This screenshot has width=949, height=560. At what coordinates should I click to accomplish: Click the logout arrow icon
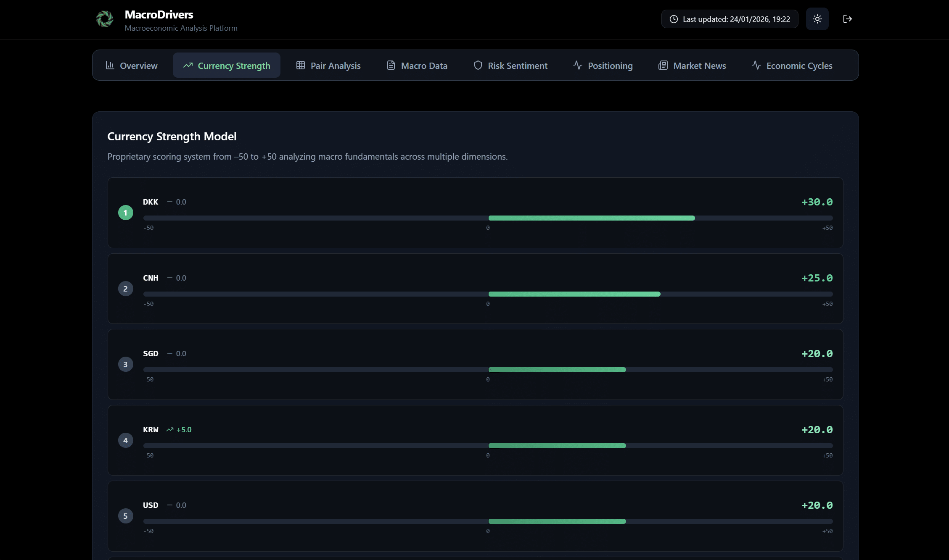(847, 19)
